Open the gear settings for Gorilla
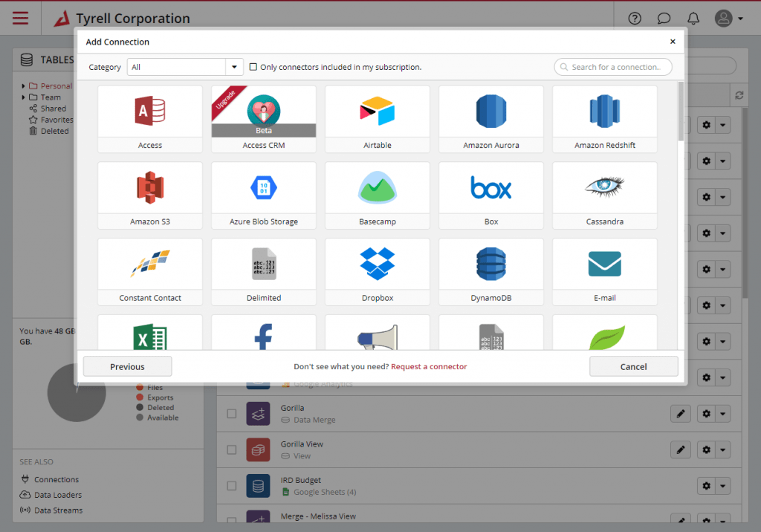The height and width of the screenshot is (532, 761). click(x=706, y=414)
